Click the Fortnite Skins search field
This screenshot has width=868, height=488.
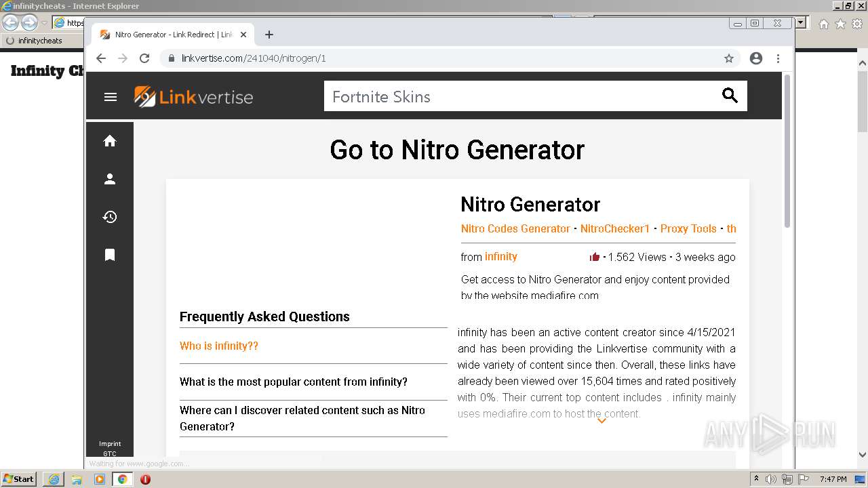522,96
